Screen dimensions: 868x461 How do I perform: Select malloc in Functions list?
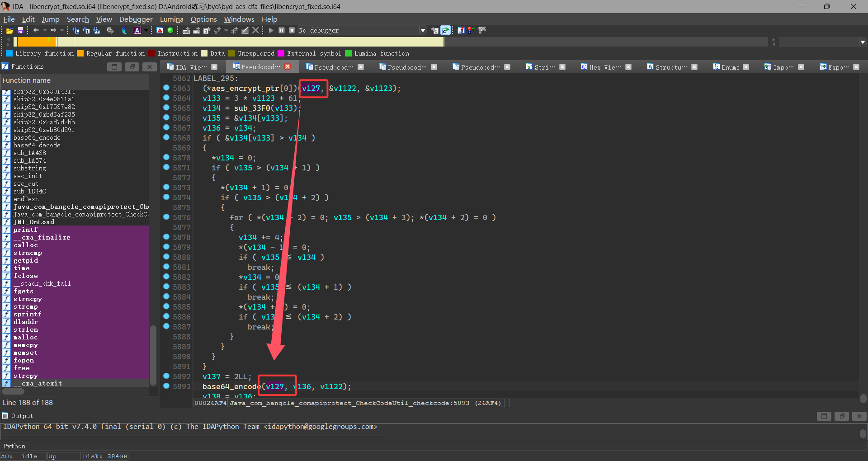click(x=25, y=337)
